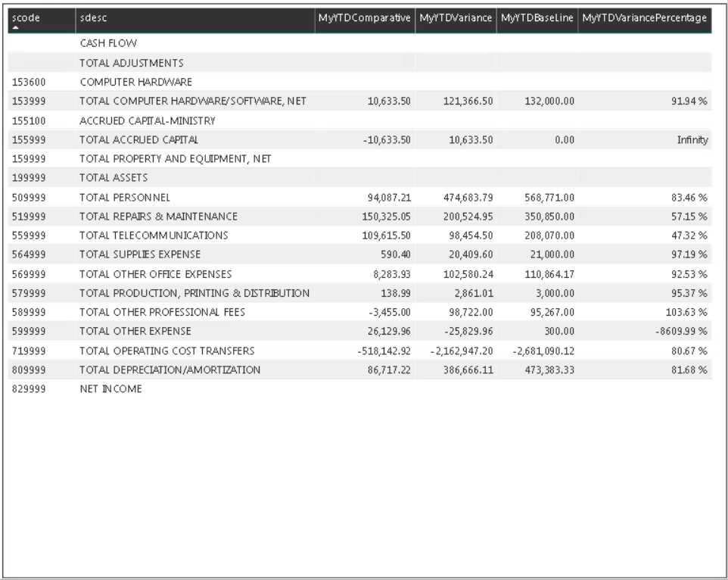This screenshot has width=728, height=580.
Task: Click variance percentage 92.53 %
Action: (689, 274)
